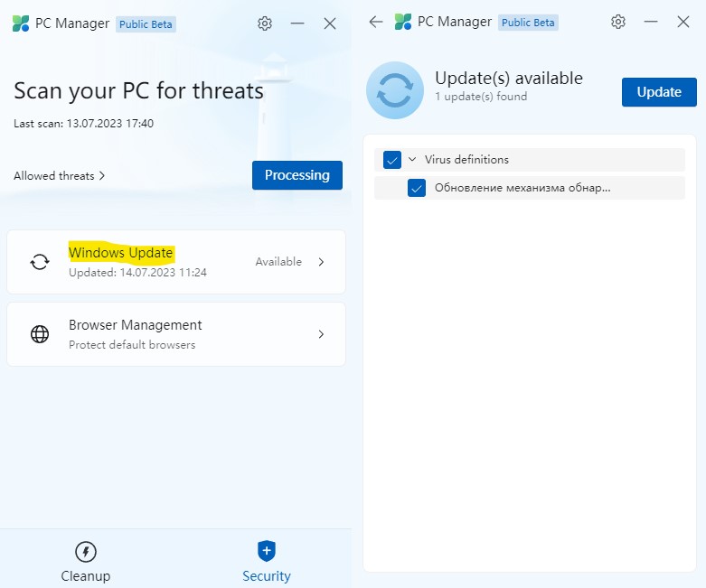706x588 pixels.
Task: Open the Allowed threats link
Action: click(x=59, y=175)
